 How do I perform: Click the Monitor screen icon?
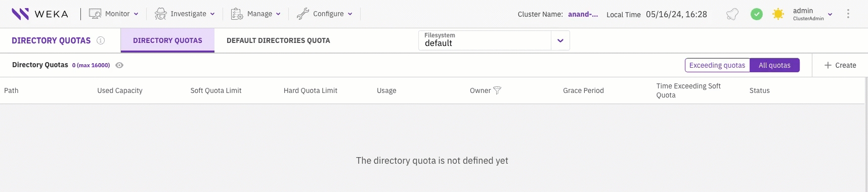pyautogui.click(x=95, y=14)
